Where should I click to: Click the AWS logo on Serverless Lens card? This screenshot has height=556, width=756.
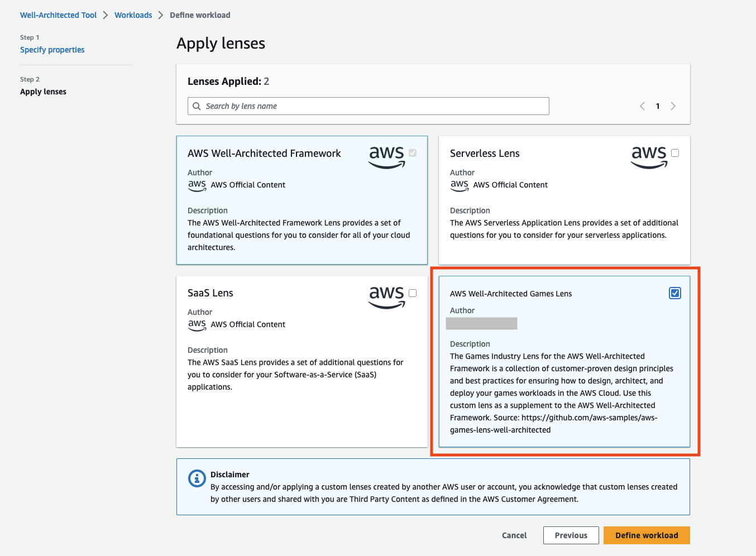pyautogui.click(x=649, y=157)
